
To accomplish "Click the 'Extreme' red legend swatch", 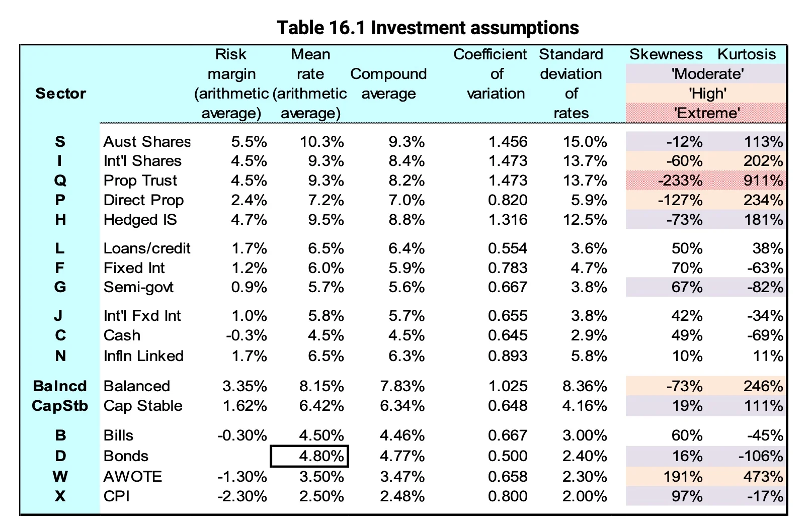I will [706, 113].
